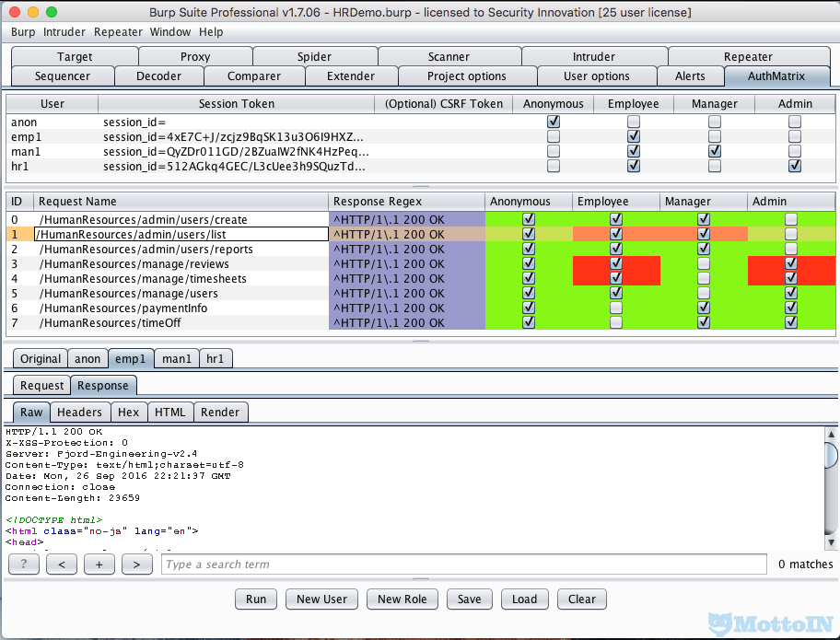
Task: Toggle Employee role checkbox for user emp1
Action: point(634,136)
